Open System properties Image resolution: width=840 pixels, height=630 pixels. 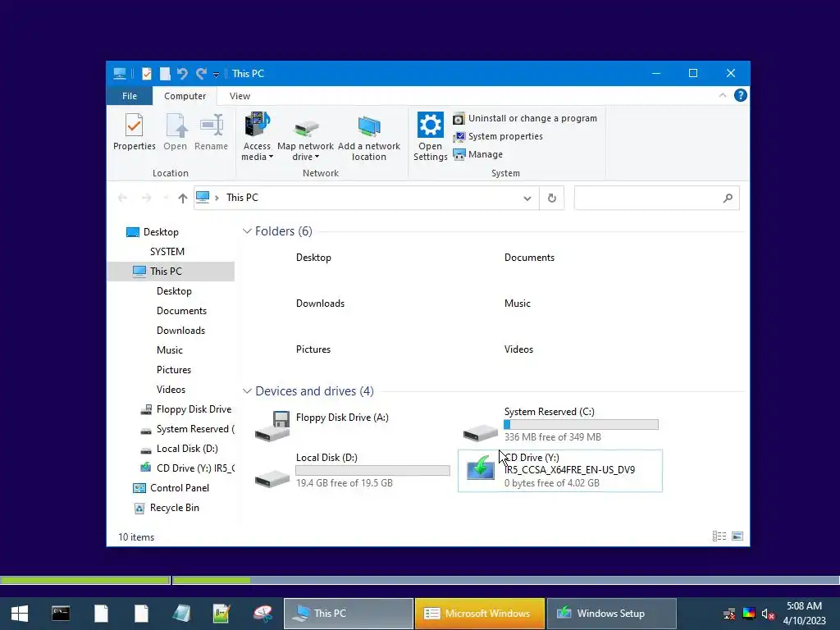click(498, 137)
